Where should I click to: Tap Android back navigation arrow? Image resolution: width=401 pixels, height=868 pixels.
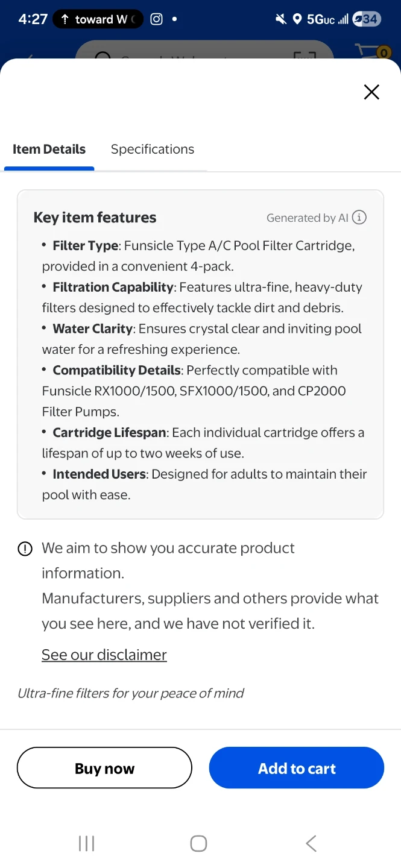coord(311,843)
